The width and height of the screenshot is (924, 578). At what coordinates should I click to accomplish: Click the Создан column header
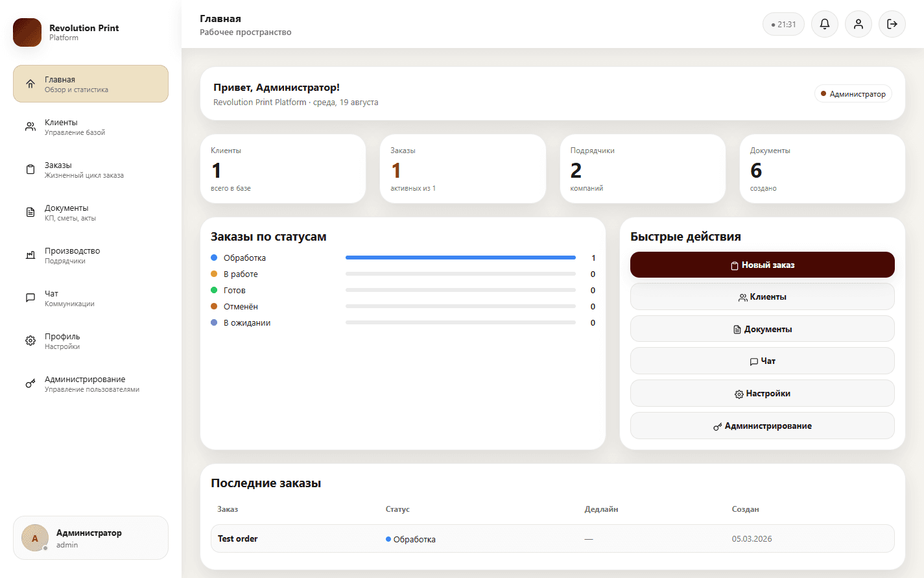tap(745, 509)
